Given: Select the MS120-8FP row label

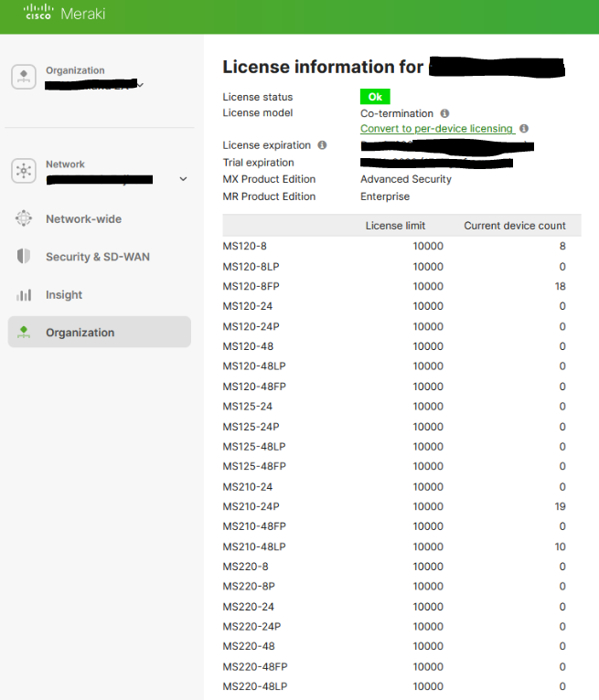Looking at the screenshot, I should point(251,286).
